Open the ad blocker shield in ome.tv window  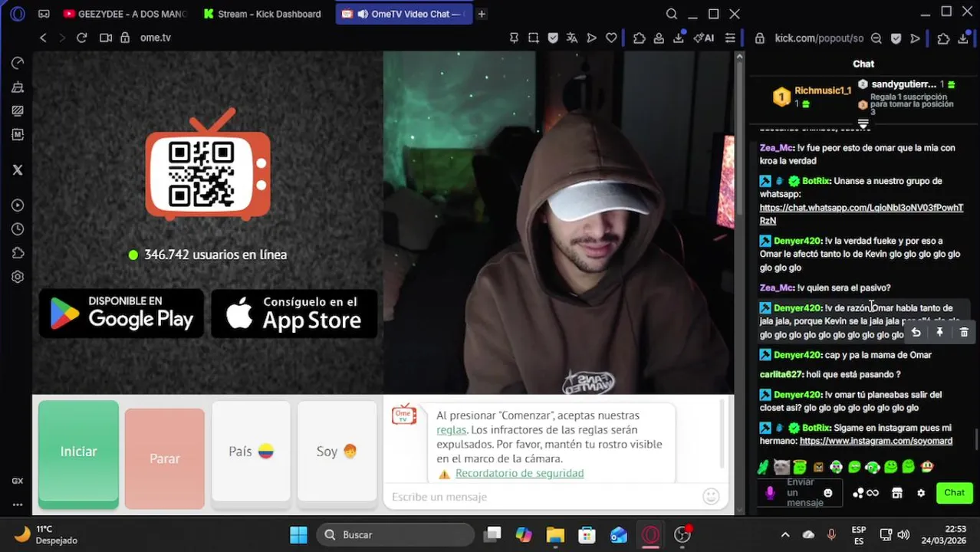tap(553, 38)
